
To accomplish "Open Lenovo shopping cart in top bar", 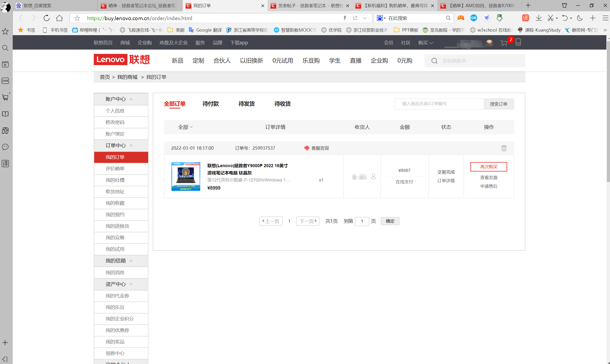I will pyautogui.click(x=504, y=43).
